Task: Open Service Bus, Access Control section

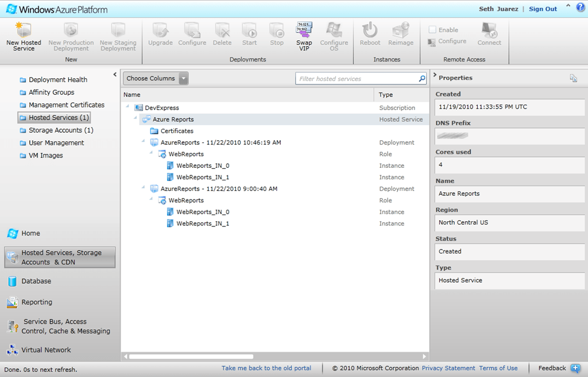Action: coord(59,326)
